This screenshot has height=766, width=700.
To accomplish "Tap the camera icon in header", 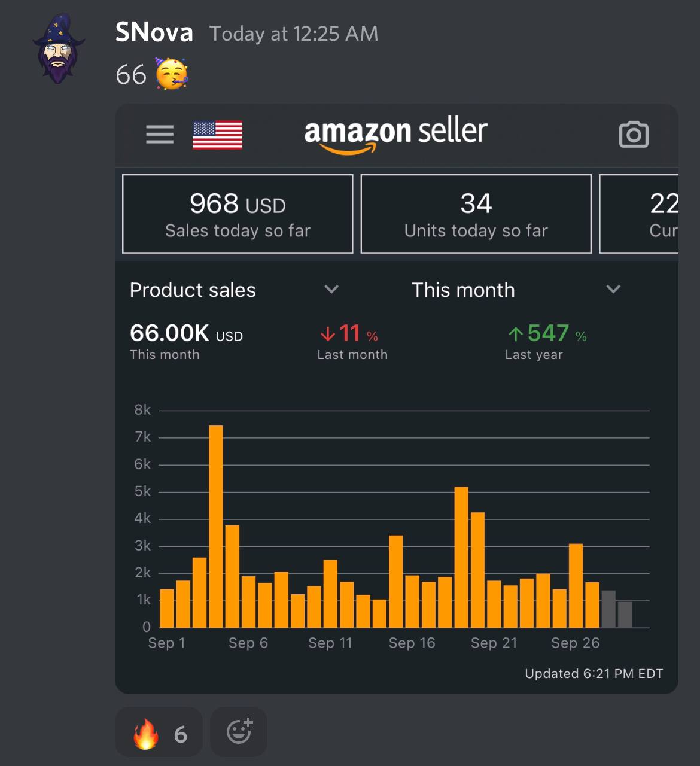I will click(x=634, y=134).
